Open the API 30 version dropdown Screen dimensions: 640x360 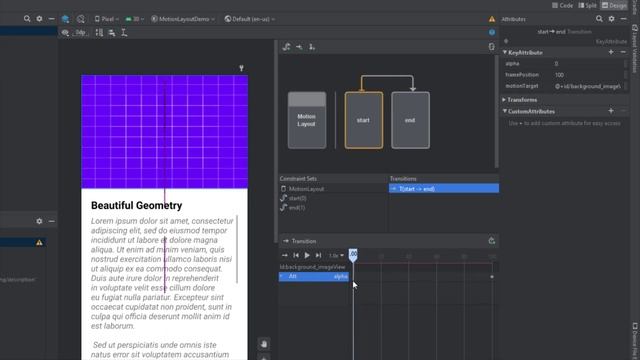[134, 19]
